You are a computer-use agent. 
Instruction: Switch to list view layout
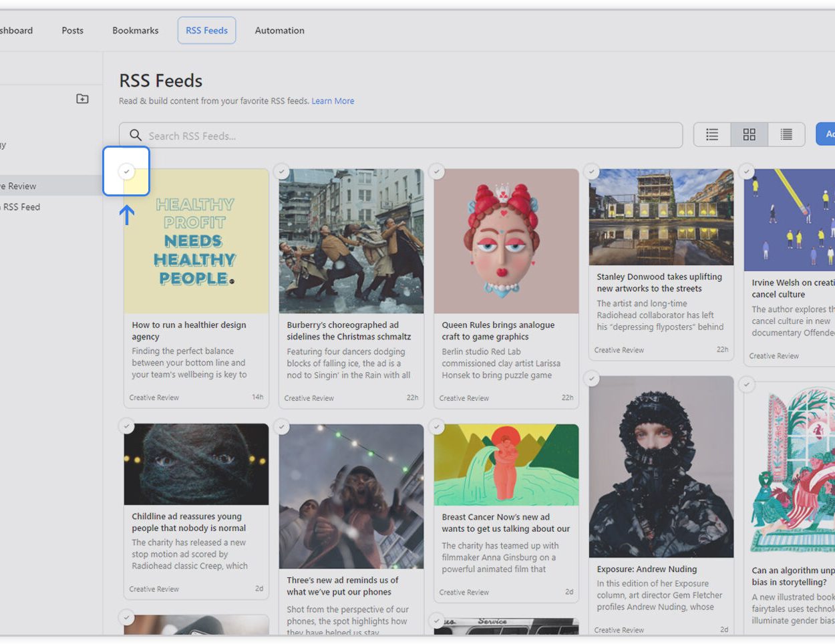[x=712, y=134]
